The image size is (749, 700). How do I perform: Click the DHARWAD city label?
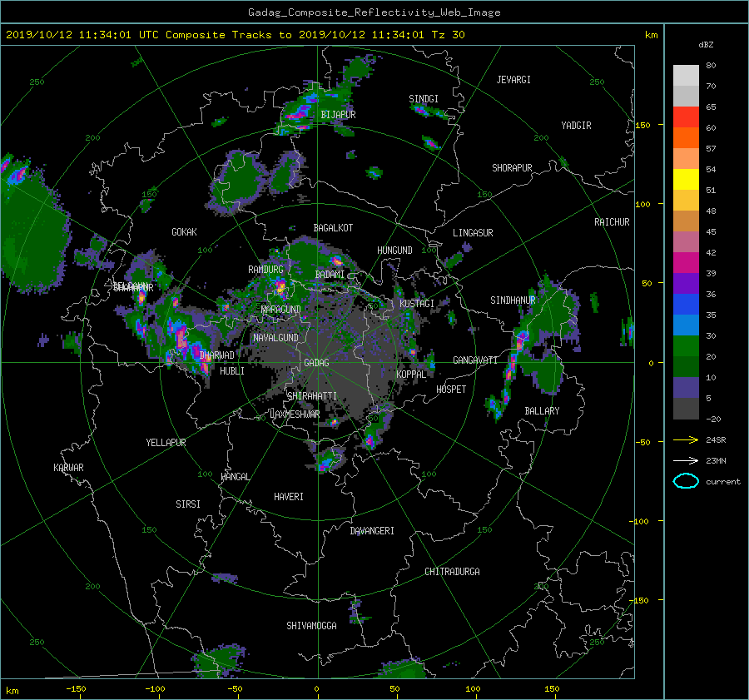(x=217, y=355)
